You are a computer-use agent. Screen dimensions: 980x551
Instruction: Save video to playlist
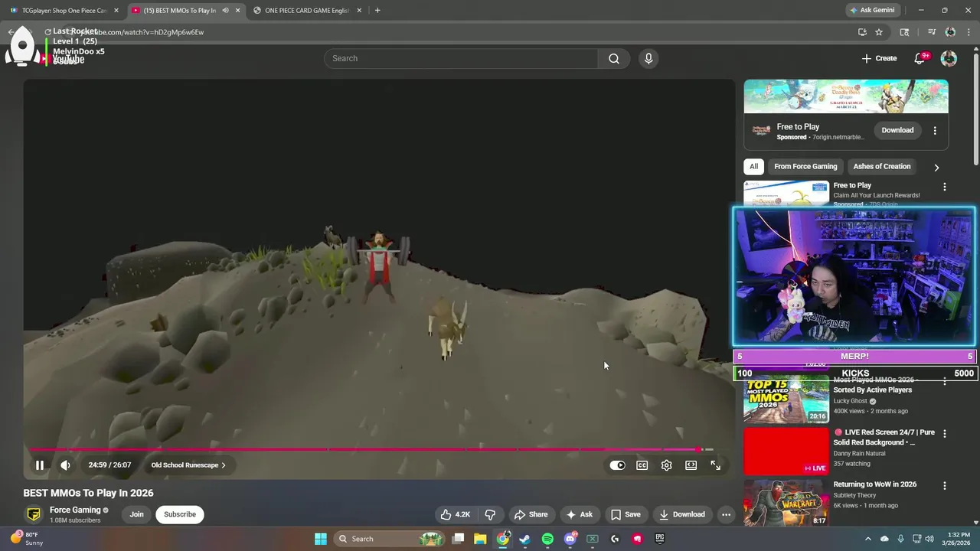pyautogui.click(x=626, y=514)
